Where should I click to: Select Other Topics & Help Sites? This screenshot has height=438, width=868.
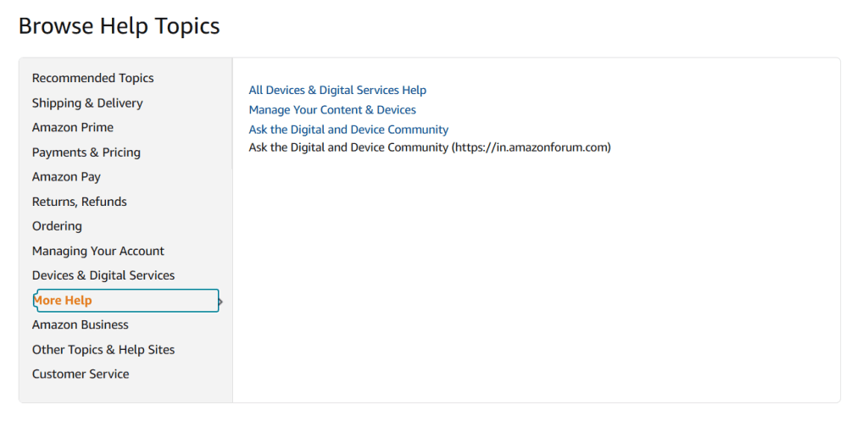pyautogui.click(x=103, y=350)
